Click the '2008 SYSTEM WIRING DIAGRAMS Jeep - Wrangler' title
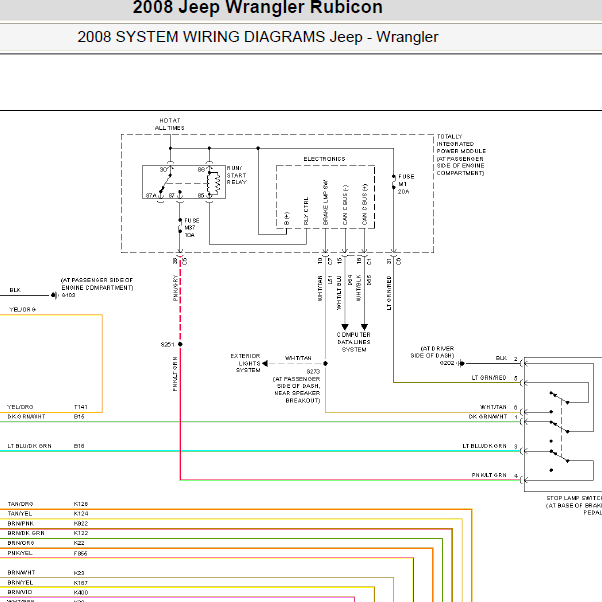The image size is (602, 602). 258,37
